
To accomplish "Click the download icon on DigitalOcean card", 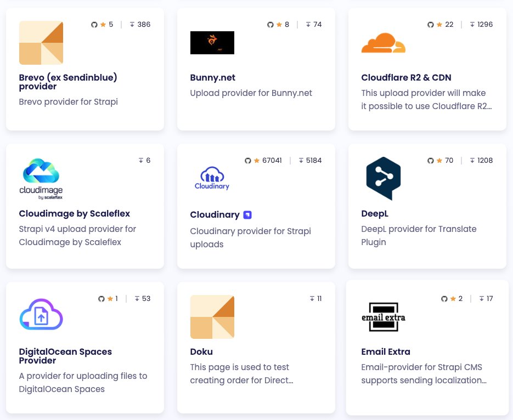I will [137, 299].
